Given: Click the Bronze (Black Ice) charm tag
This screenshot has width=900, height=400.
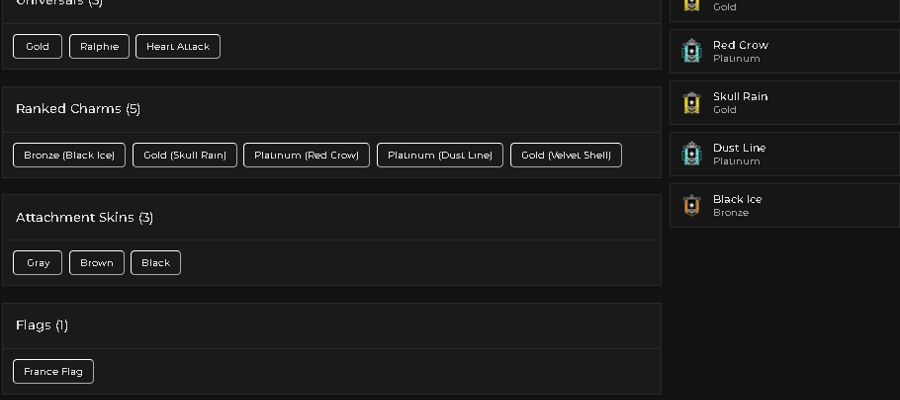Looking at the screenshot, I should coord(69,155).
